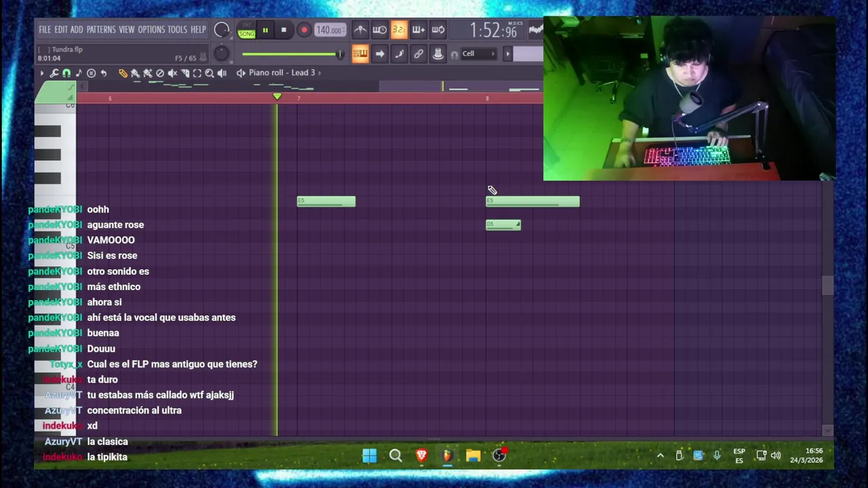Screen dimensions: 868x488
Task: Switch the PAT/SONG mode toggle
Action: coord(246,30)
